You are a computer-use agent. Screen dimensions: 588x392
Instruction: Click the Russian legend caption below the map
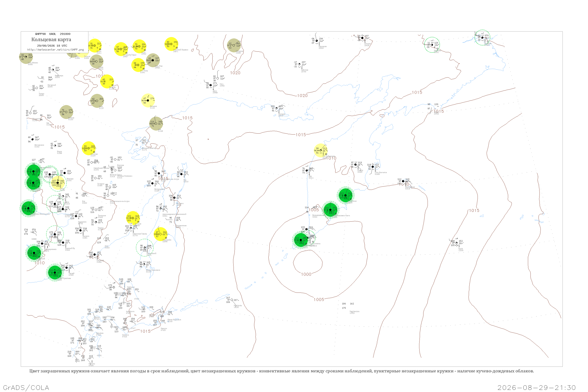point(281,371)
